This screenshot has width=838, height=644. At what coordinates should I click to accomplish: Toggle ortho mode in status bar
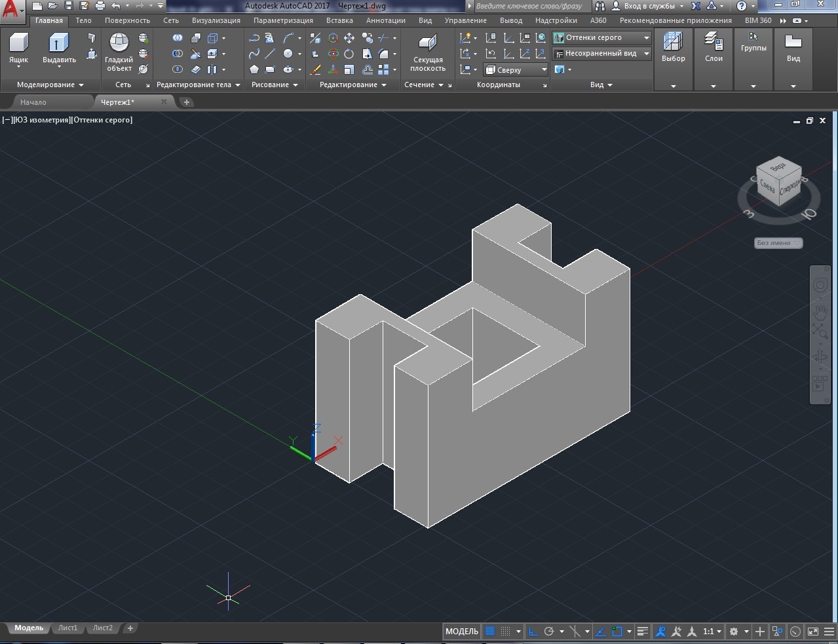pos(533,632)
